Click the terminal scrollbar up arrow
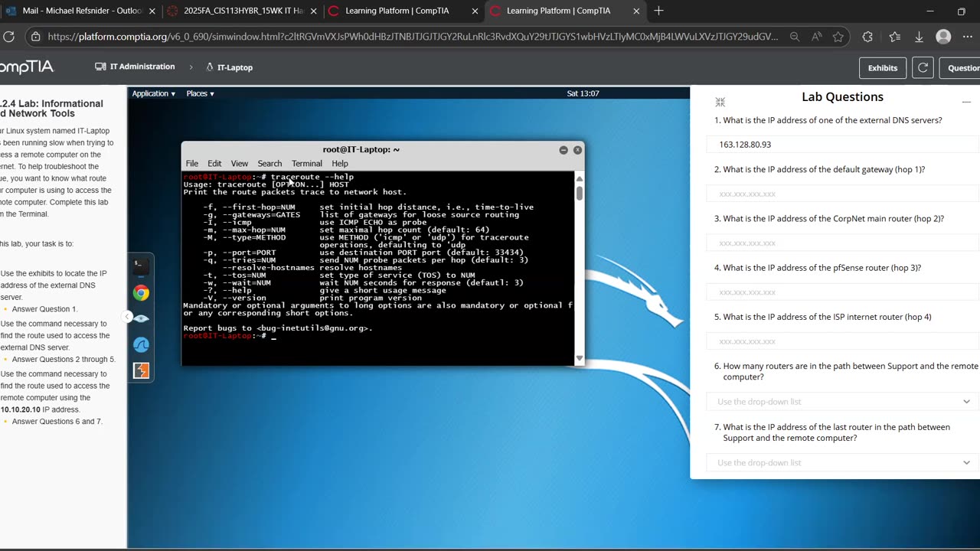Screen dimensions: 980x551 click(580, 178)
